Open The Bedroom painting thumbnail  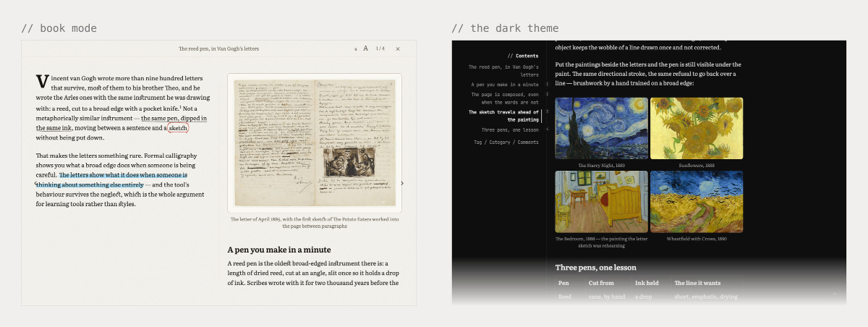(x=601, y=202)
